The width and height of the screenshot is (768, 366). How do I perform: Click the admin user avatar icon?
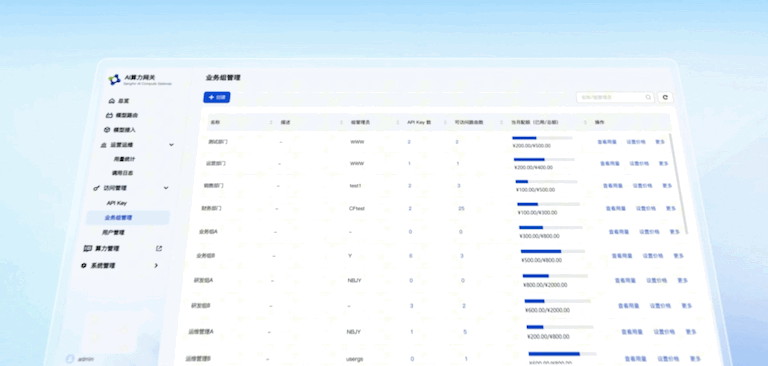70,359
